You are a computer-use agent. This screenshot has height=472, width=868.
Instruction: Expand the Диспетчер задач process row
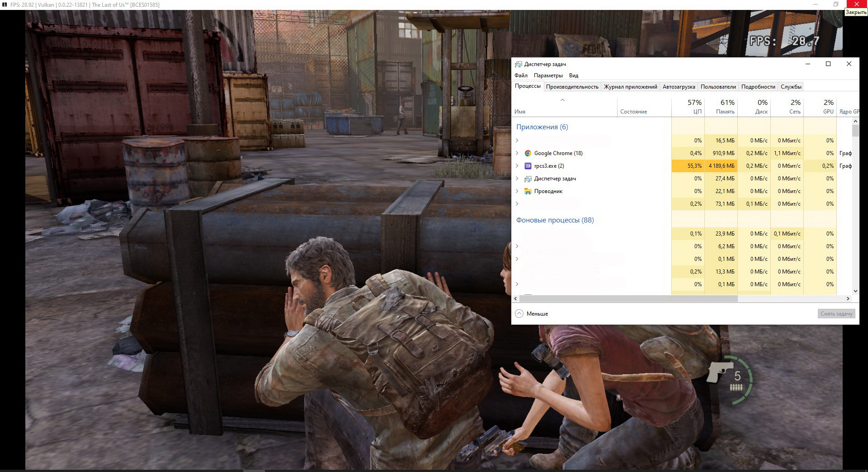tap(517, 179)
